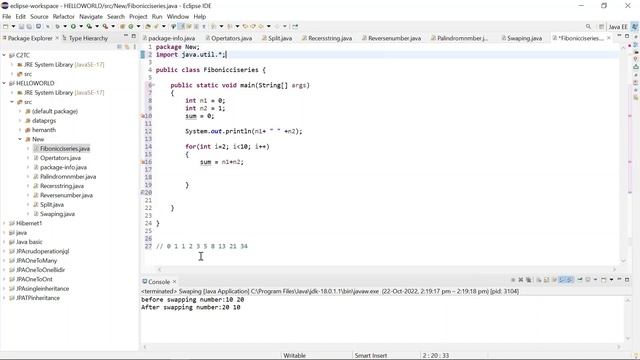Viewport: 640px width, 360px height.
Task: Expand the (default package) node
Action: [20, 111]
